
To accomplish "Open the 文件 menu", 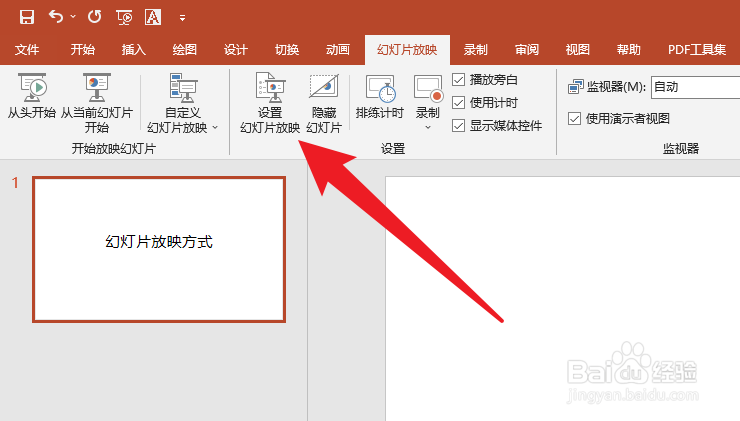I will tap(27, 50).
